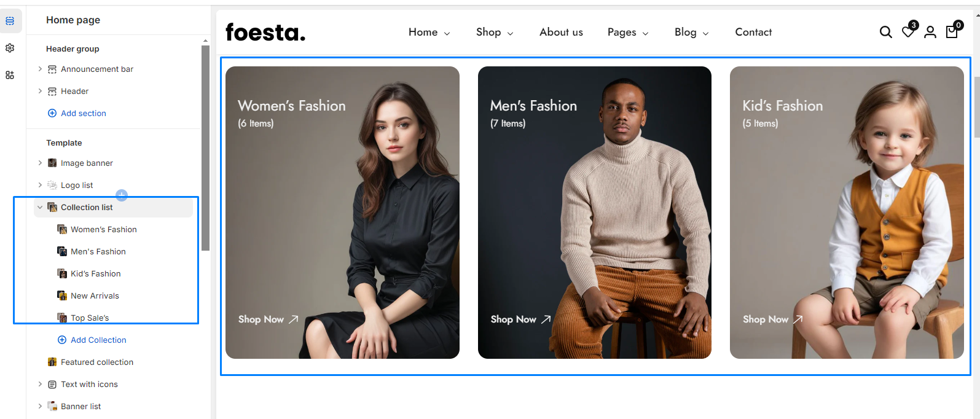Click the search magnifier icon in store header
The image size is (980, 419).
(885, 32)
